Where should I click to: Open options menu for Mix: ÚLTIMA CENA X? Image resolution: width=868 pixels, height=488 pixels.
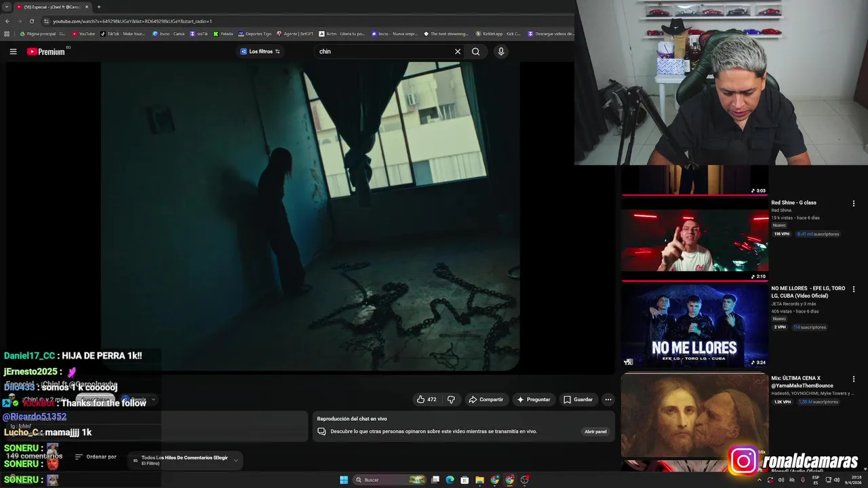pyautogui.click(x=854, y=379)
